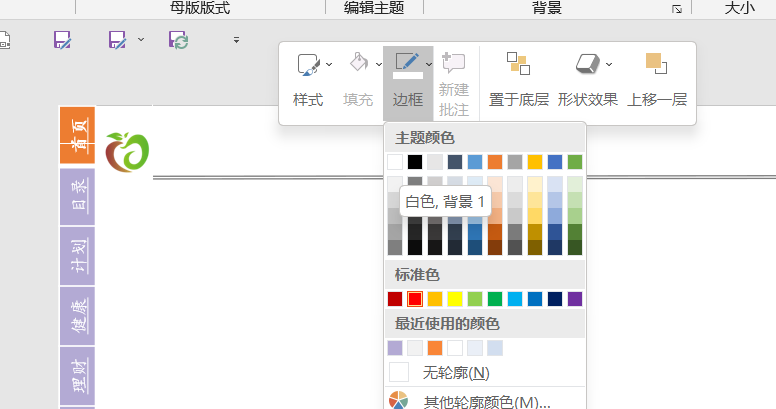Click the 填充 fill bucket icon

click(359, 63)
